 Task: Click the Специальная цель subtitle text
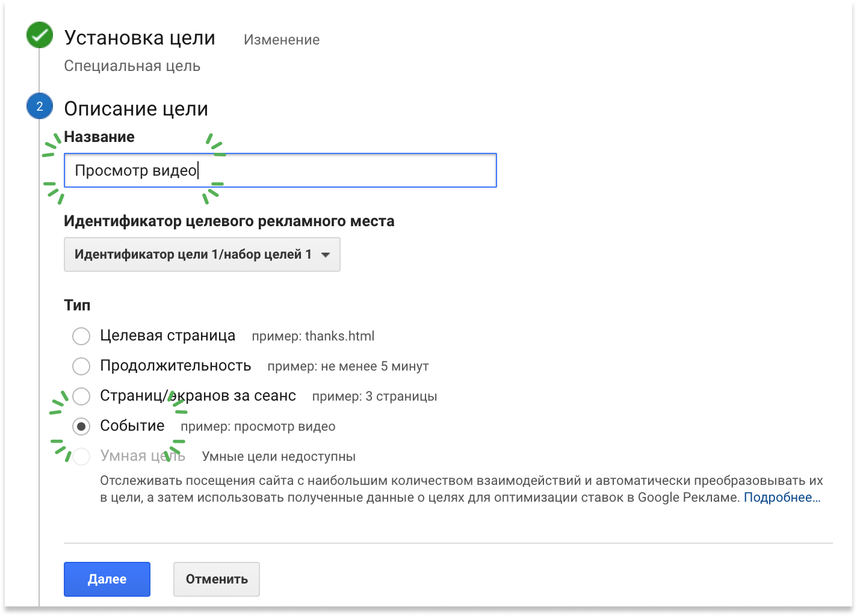[x=132, y=66]
